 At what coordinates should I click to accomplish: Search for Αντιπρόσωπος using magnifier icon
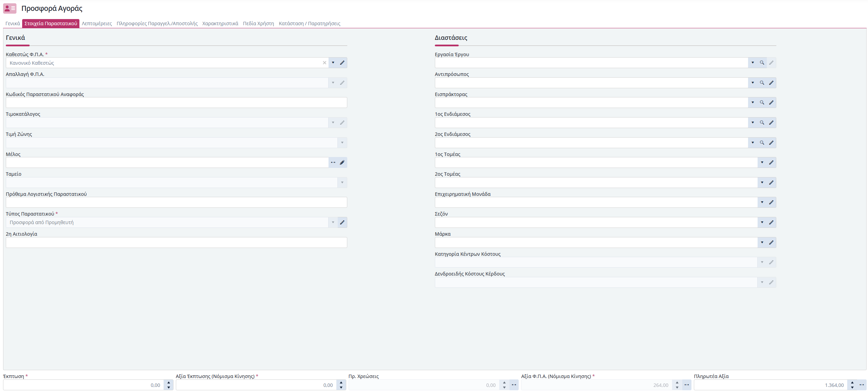coord(762,83)
